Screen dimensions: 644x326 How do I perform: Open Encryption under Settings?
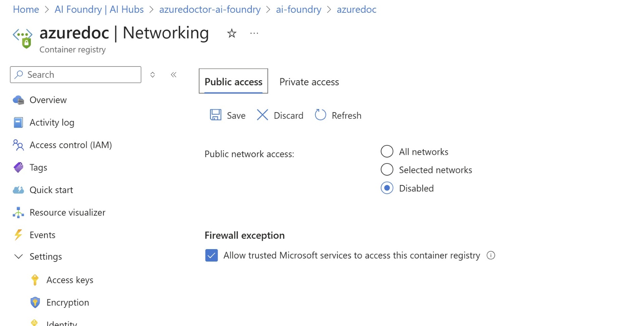coord(68,302)
